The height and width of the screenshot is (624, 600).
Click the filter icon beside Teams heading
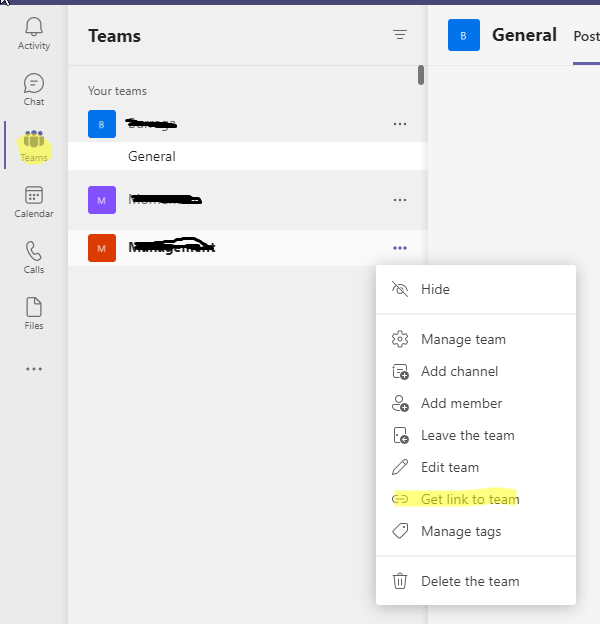pos(400,35)
